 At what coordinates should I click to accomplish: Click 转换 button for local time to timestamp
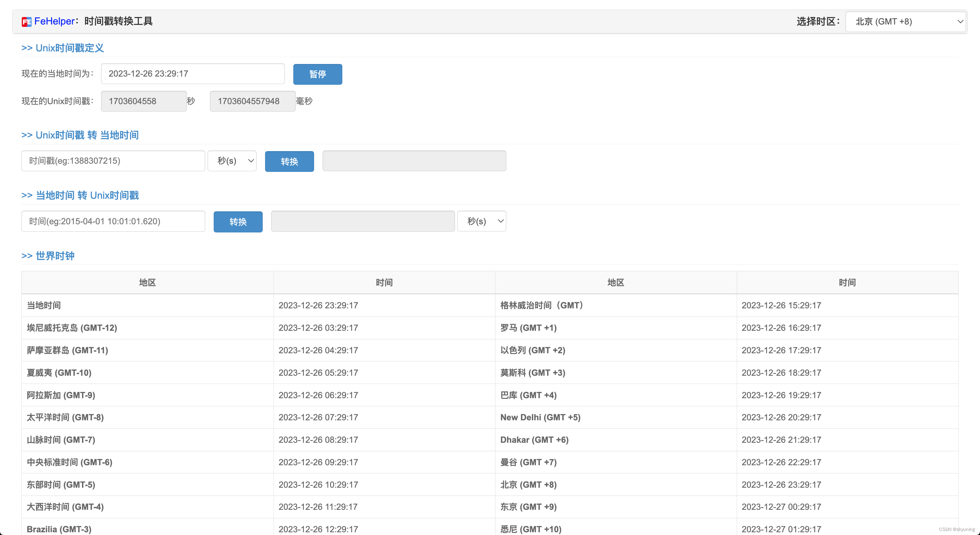point(238,222)
